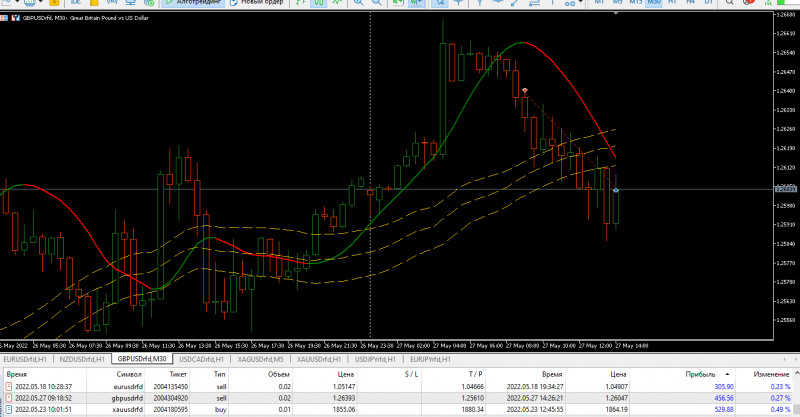Viewport: 800px width, 417px height.
Task: Click the chart tabs scroll right arrow
Action: pyautogui.click(x=795, y=359)
